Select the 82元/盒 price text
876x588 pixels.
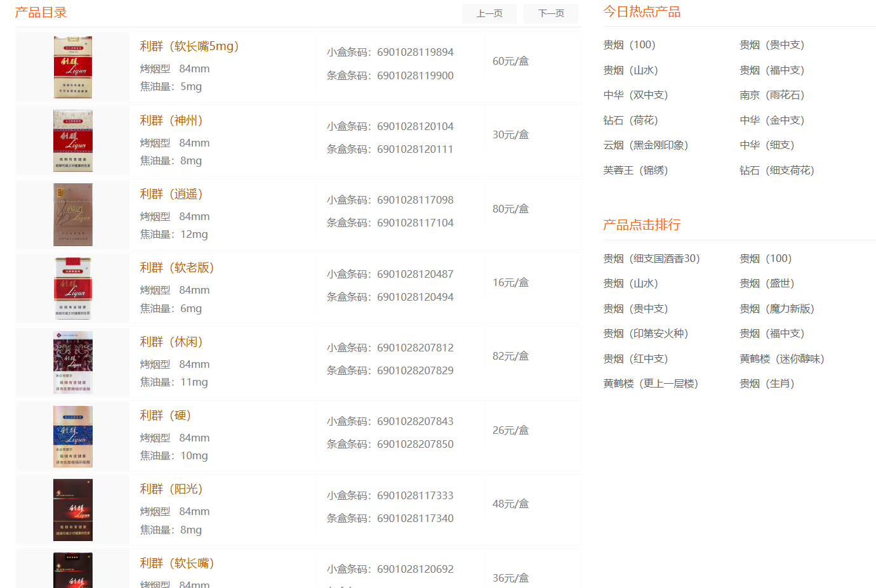tap(510, 356)
